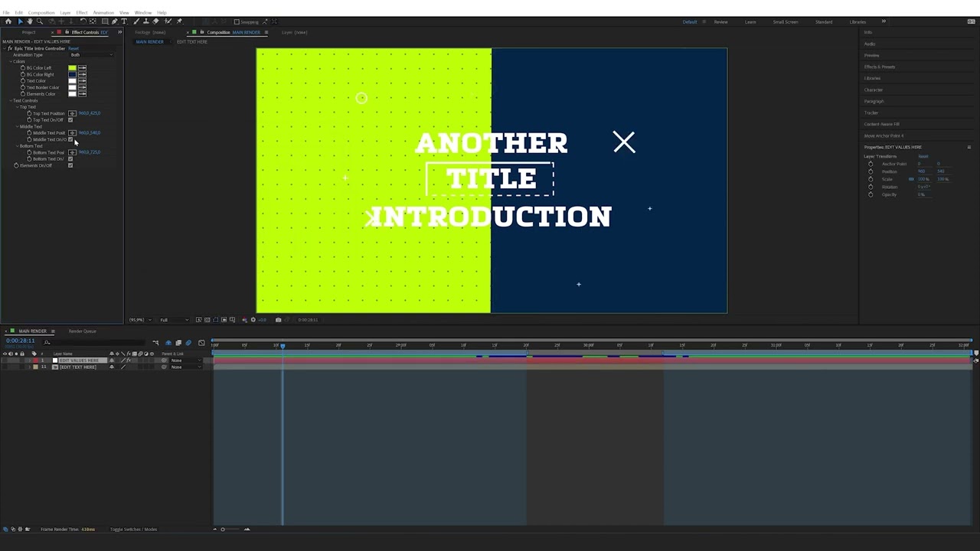This screenshot has height=551, width=980.
Task: Click the eyedropper next to BG Color Right
Action: coord(82,74)
